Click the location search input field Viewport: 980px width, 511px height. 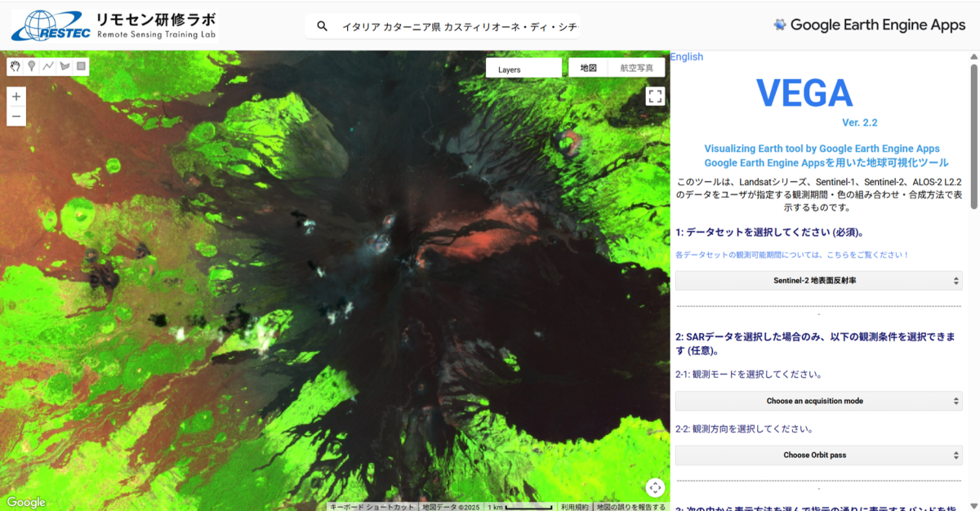pos(459,27)
